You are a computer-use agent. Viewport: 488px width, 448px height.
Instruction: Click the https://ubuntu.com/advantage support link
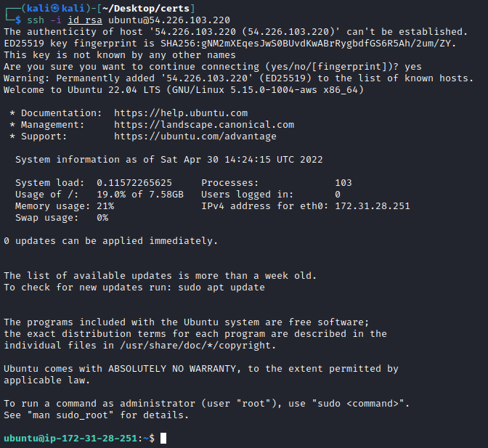coord(195,137)
